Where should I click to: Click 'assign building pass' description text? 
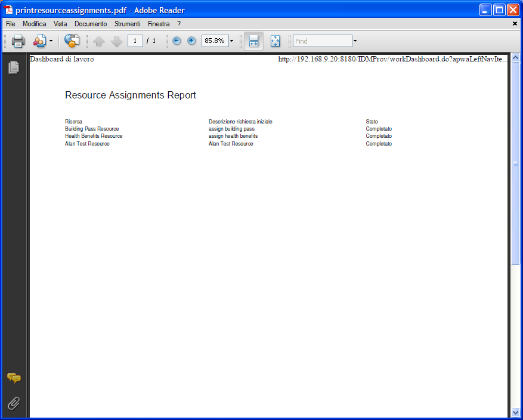(x=231, y=129)
